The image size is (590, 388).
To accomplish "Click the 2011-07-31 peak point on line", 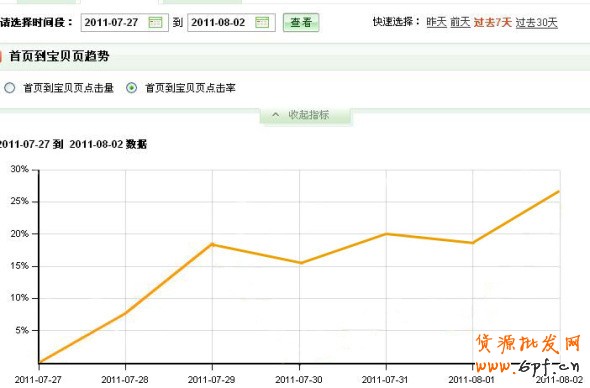I will [386, 234].
